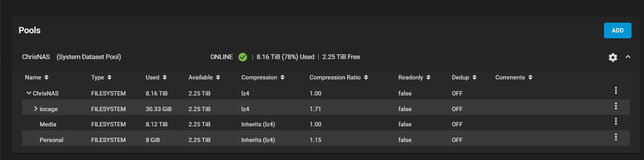This screenshot has height=160, width=644.
Task: Sort by Comments column header
Action: point(514,77)
